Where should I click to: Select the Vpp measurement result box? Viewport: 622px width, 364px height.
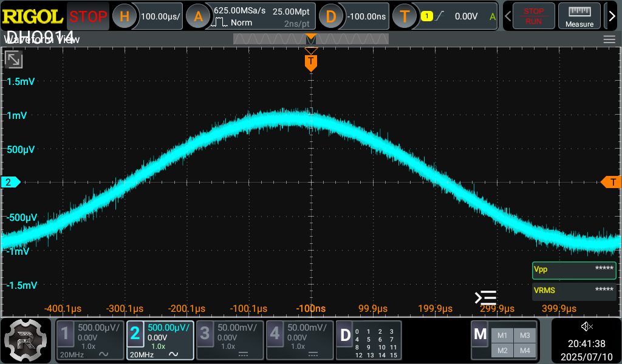tap(574, 271)
